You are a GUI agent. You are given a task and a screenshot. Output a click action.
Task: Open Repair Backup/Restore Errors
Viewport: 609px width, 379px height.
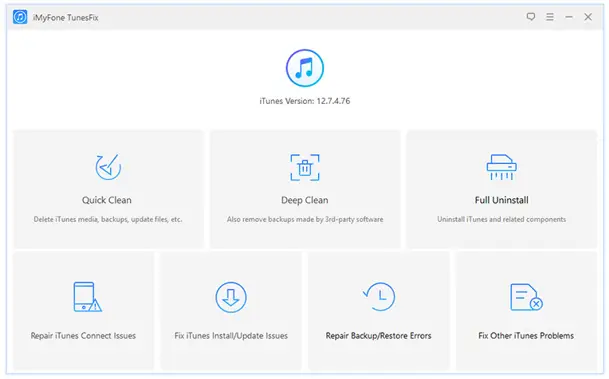click(379, 336)
